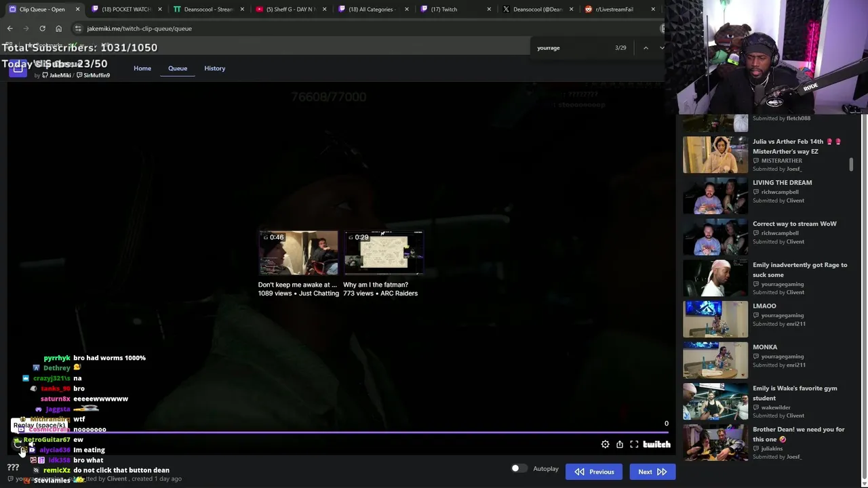The width and height of the screenshot is (868, 488).
Task: Click the Next clip button
Action: pos(652,472)
